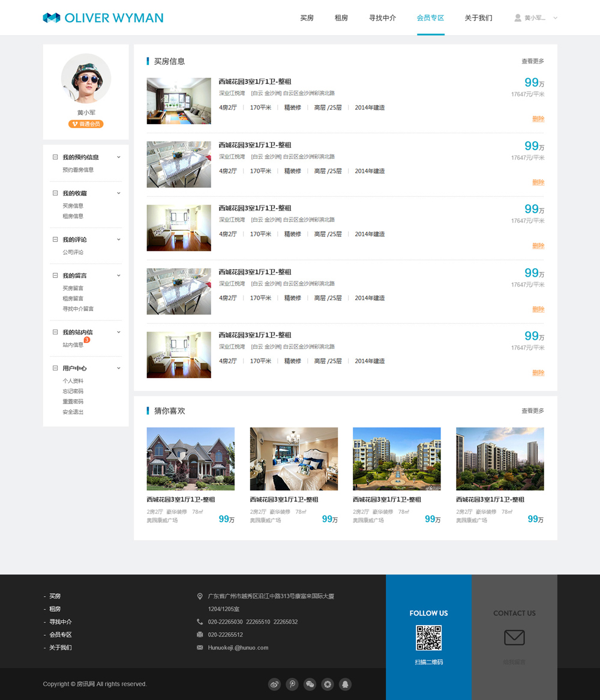Viewport: 600px width, 700px height.
Task: Open the brick house thumbnail in 猜你喜欢
Action: tap(190, 459)
